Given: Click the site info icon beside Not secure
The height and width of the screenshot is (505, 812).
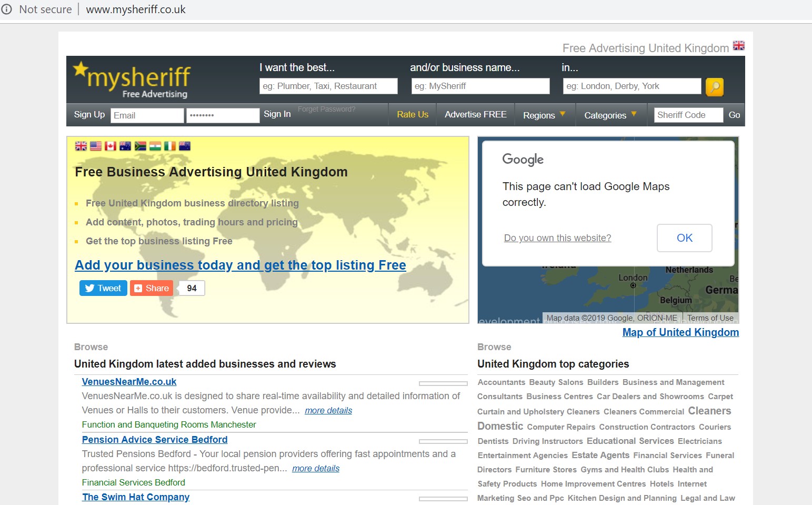Looking at the screenshot, I should click(7, 9).
